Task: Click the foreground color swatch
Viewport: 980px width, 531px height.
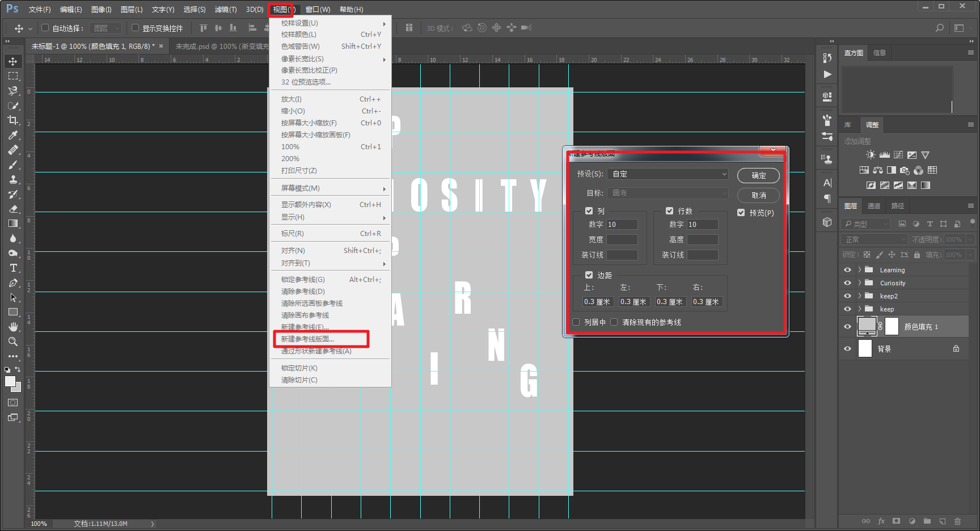Action: point(10,382)
